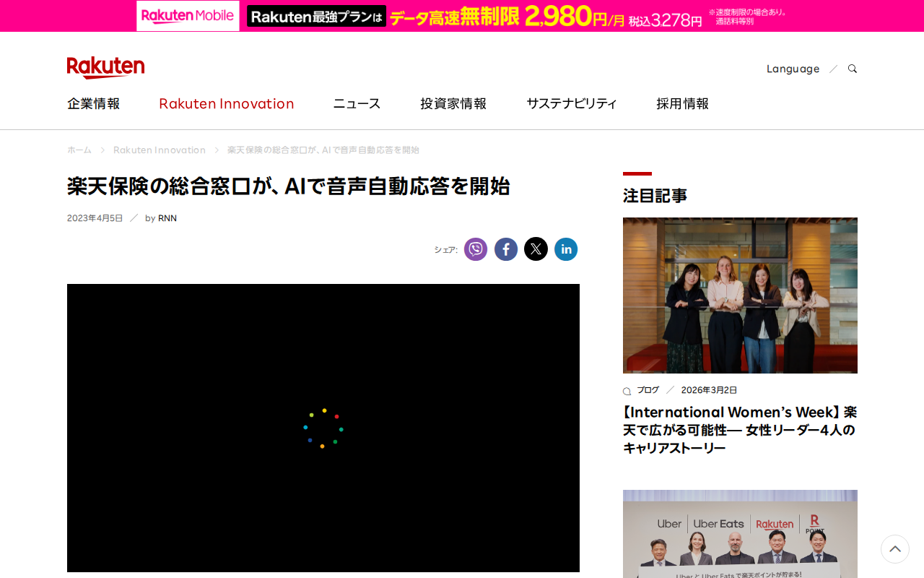Image resolution: width=924 pixels, height=578 pixels.
Task: Open the 投資家情報 menu
Action: coord(453,103)
